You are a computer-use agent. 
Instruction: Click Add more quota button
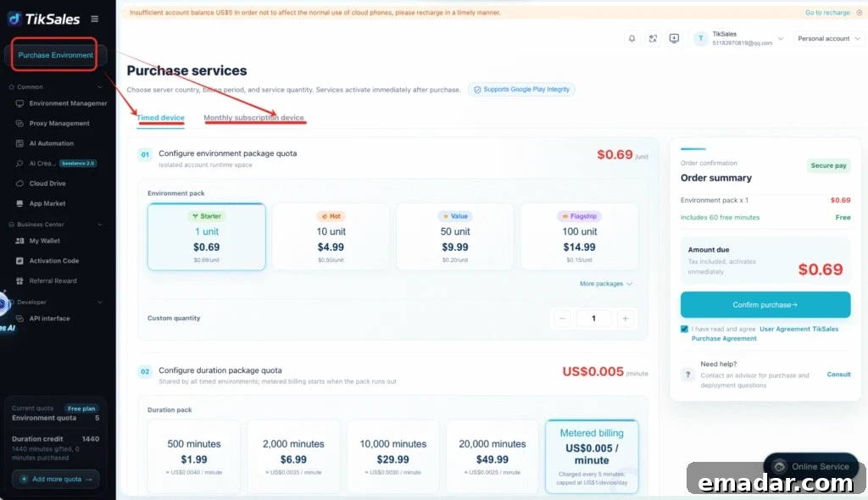(x=55, y=479)
